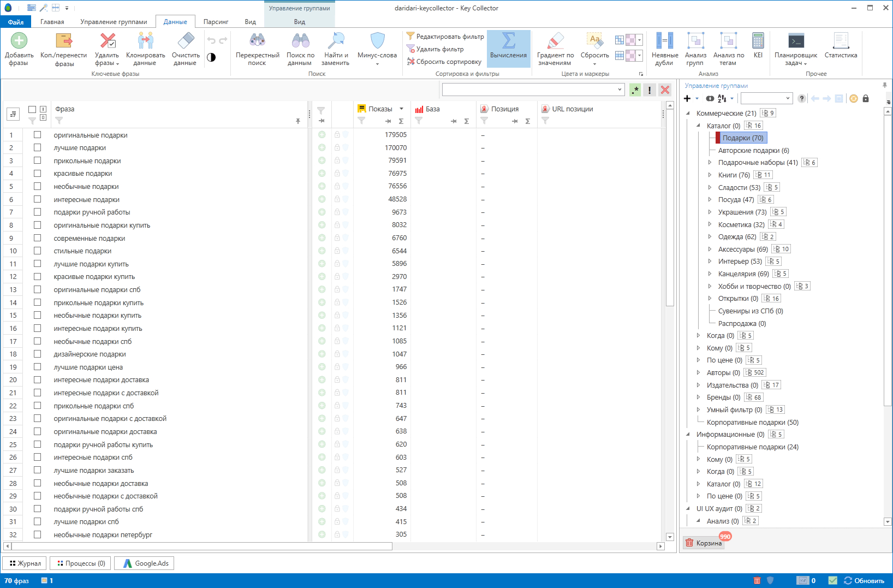This screenshot has height=588, width=893.
Task: Toggle the select-all checkbox in Фраза header
Action: (32, 109)
